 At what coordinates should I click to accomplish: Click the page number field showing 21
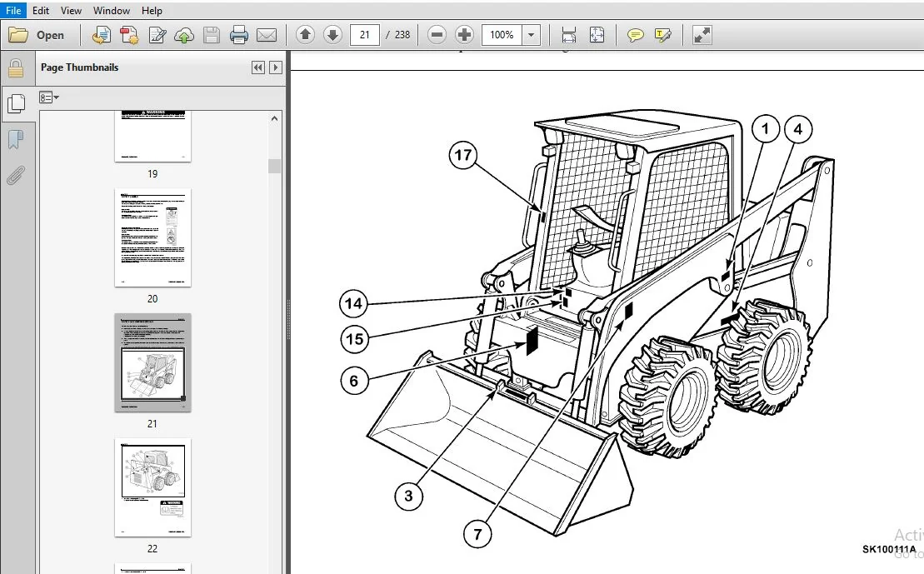click(365, 35)
